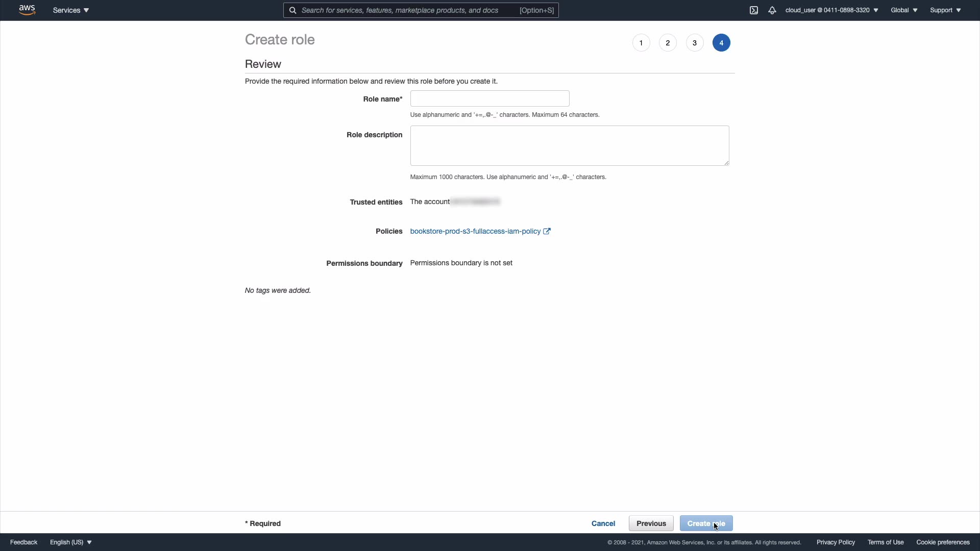Click the Role name input field
This screenshot has height=551, width=980.
click(489, 98)
